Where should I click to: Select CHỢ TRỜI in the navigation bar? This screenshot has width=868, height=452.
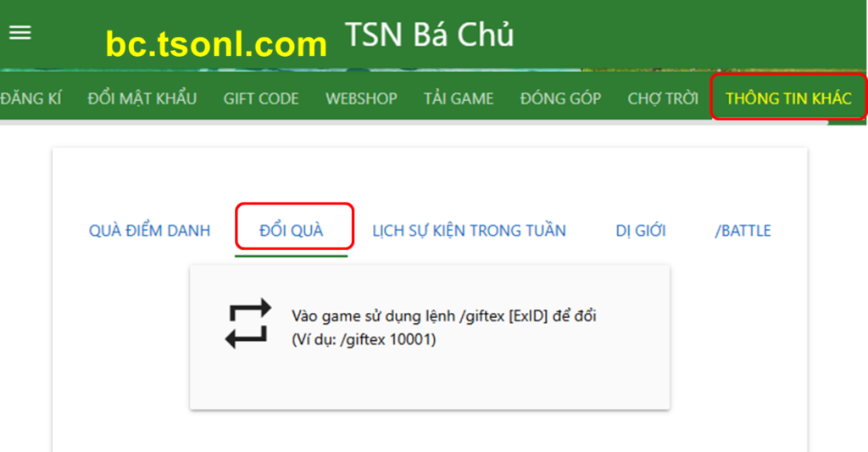click(663, 98)
